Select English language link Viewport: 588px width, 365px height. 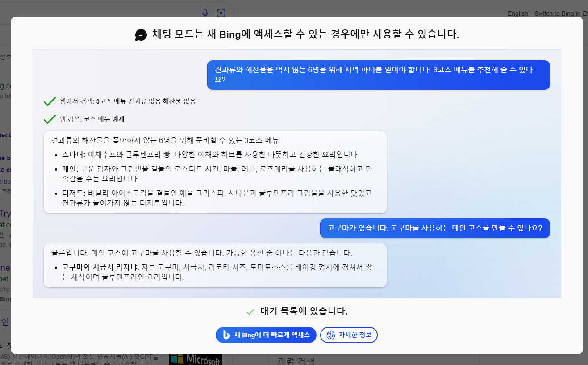[x=518, y=13]
